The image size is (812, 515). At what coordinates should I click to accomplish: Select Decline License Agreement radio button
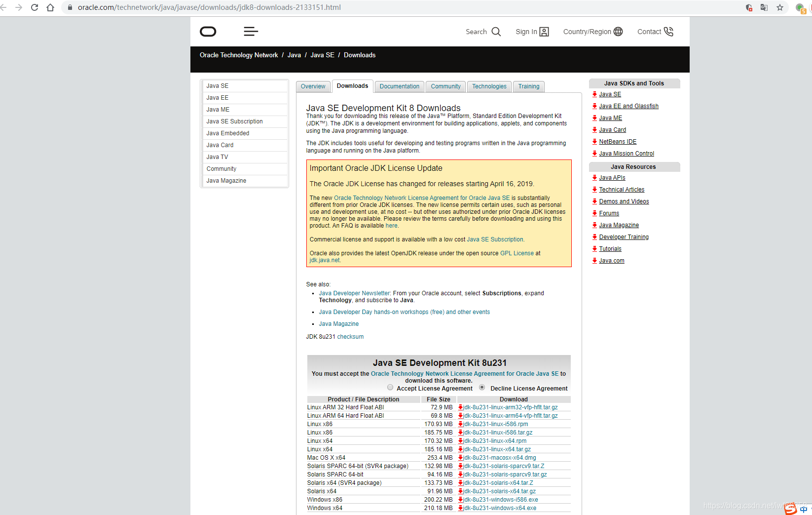(x=482, y=388)
